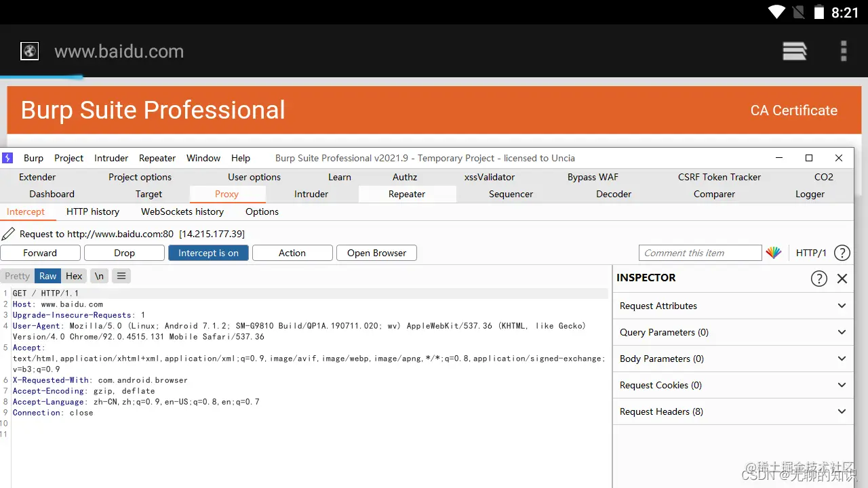Viewport: 868px width, 488px height.
Task: Open the Android browser tabs stack icon
Action: pyautogui.click(x=795, y=51)
